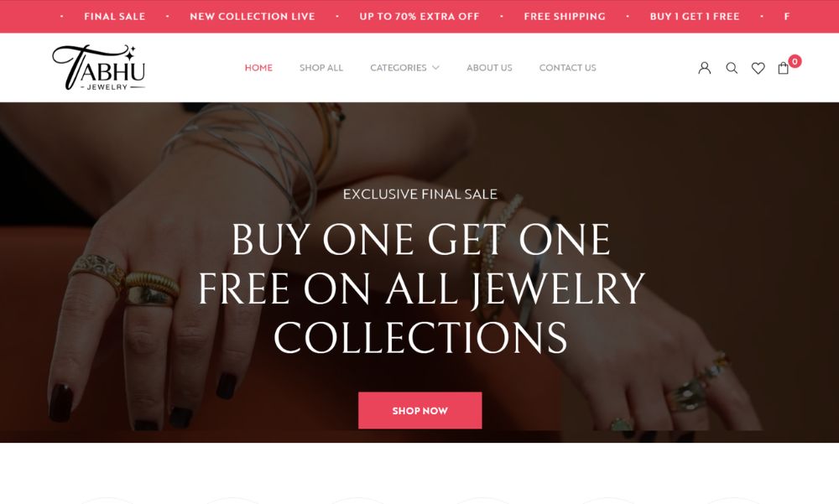Click the Exclusive Final Sale subtitle
This screenshot has width=839, height=504.
click(x=420, y=194)
